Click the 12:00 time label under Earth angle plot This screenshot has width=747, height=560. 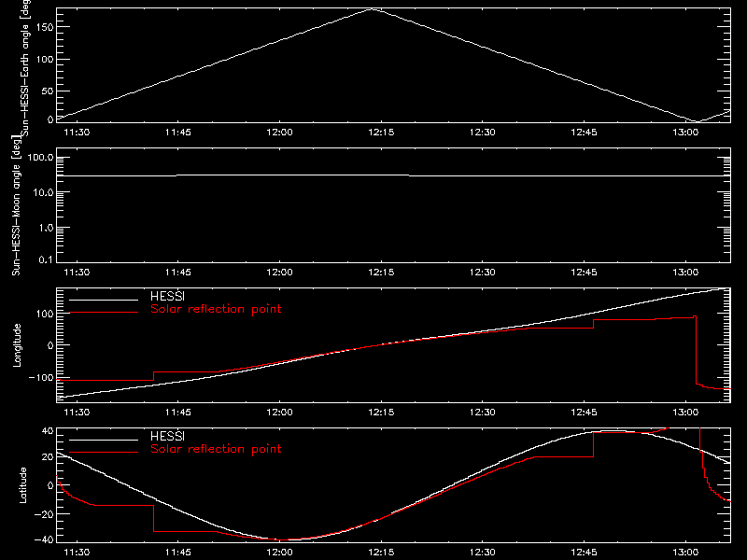tap(279, 133)
